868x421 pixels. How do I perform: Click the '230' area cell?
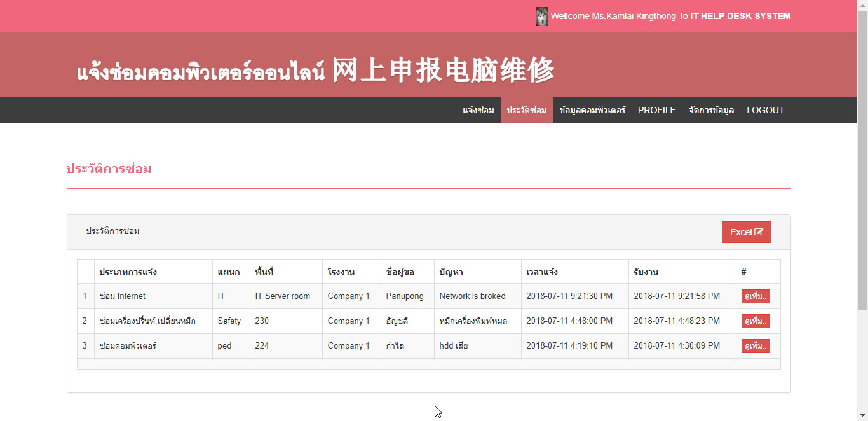click(x=286, y=321)
